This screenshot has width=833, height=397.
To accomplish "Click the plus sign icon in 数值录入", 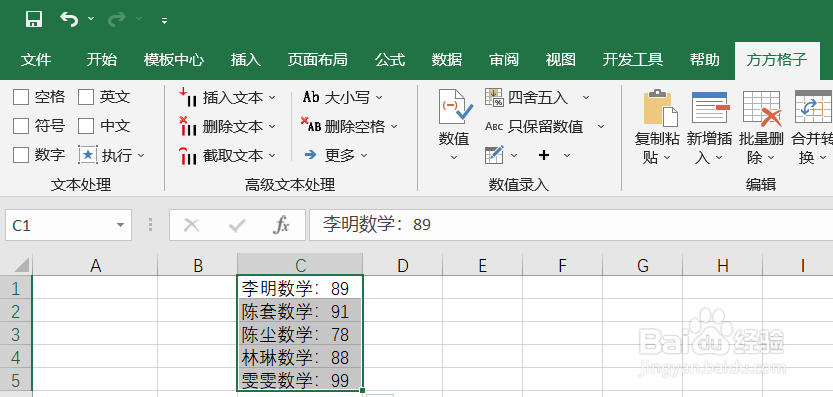I will (543, 155).
